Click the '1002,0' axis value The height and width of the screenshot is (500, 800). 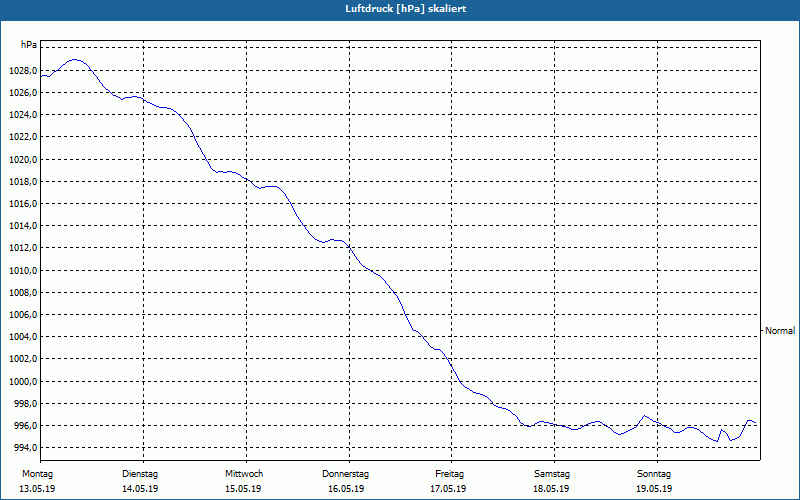(23, 359)
